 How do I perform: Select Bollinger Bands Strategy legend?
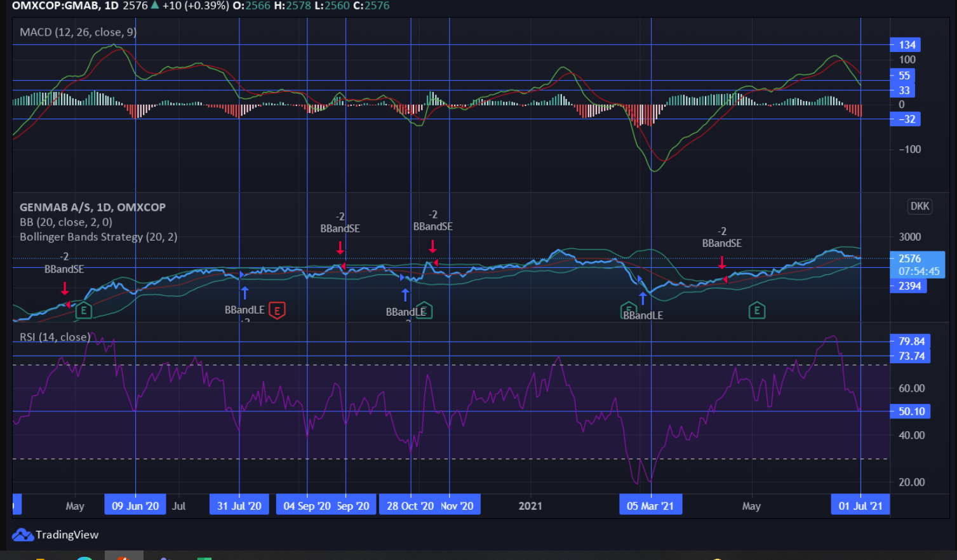click(x=98, y=237)
